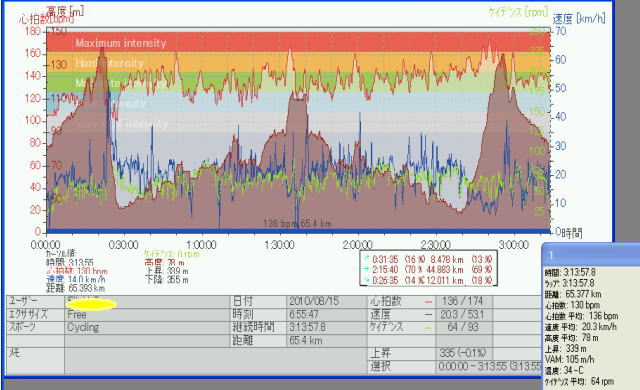Image resolution: width=640 pixels, height=390 pixels.
Task: Click '速度 平均: 20.3 km/h' in the lap popup
Action: (x=580, y=327)
